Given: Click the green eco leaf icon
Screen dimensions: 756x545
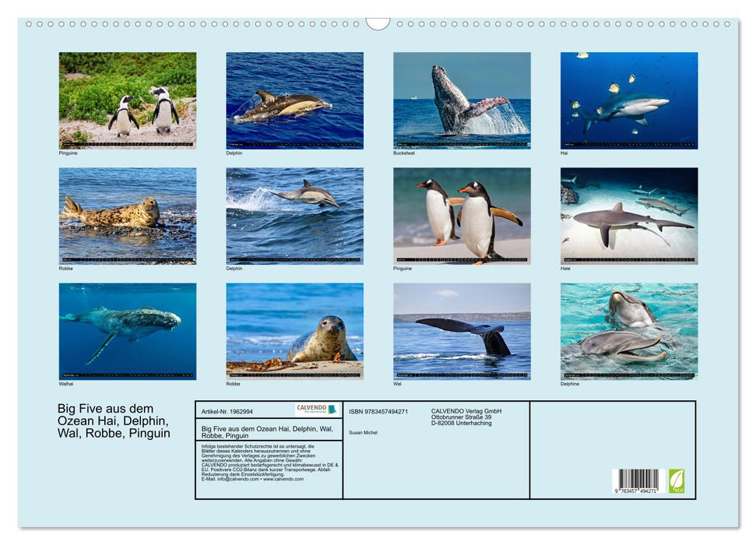Looking at the screenshot, I should [677, 481].
